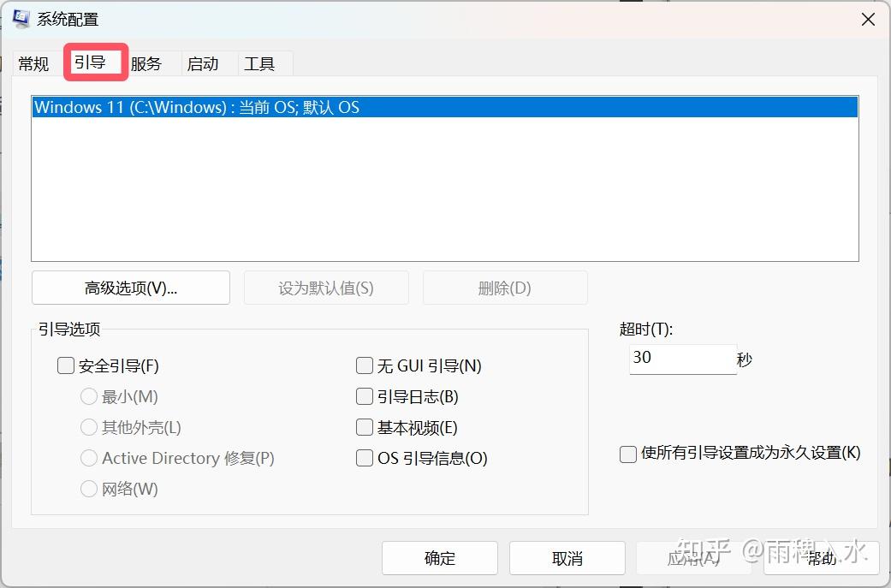Select the Windows 11 (C:\Windows) boot entry
Image resolution: width=891 pixels, height=588 pixels.
click(445, 107)
